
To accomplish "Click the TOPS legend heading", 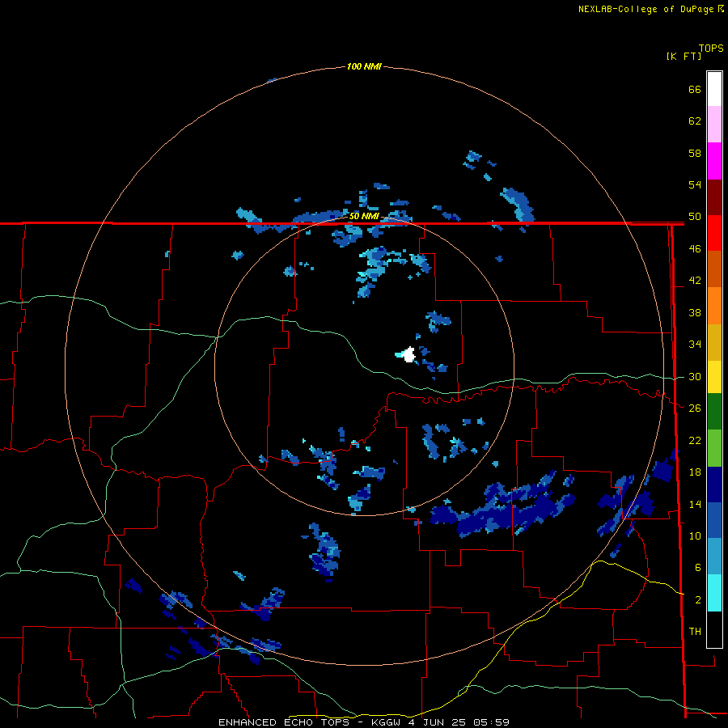I will click(x=711, y=48).
